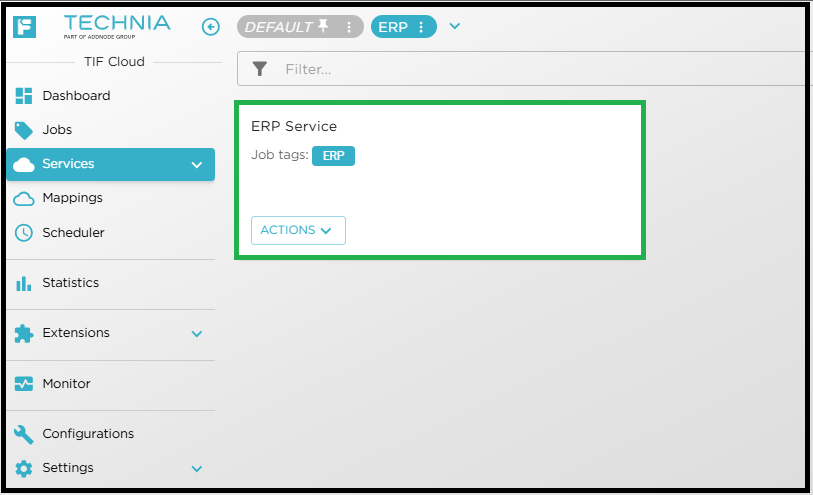Click the Mappings cloud icon

coord(24,198)
